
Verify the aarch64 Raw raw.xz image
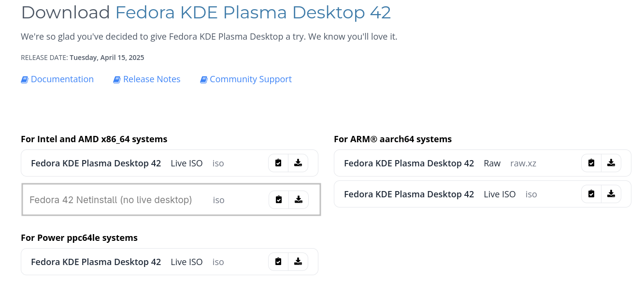point(591,163)
